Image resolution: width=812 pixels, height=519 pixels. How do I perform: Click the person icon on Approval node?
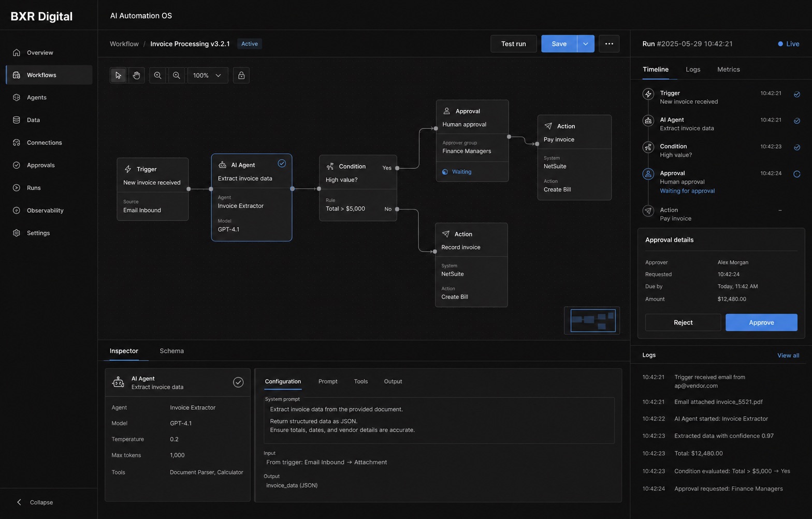click(446, 111)
